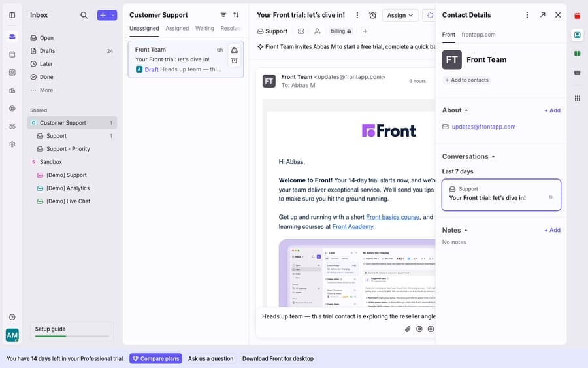This screenshot has height=368, width=588.
Task: Open the settings gear in left rail
Action: [12, 144]
